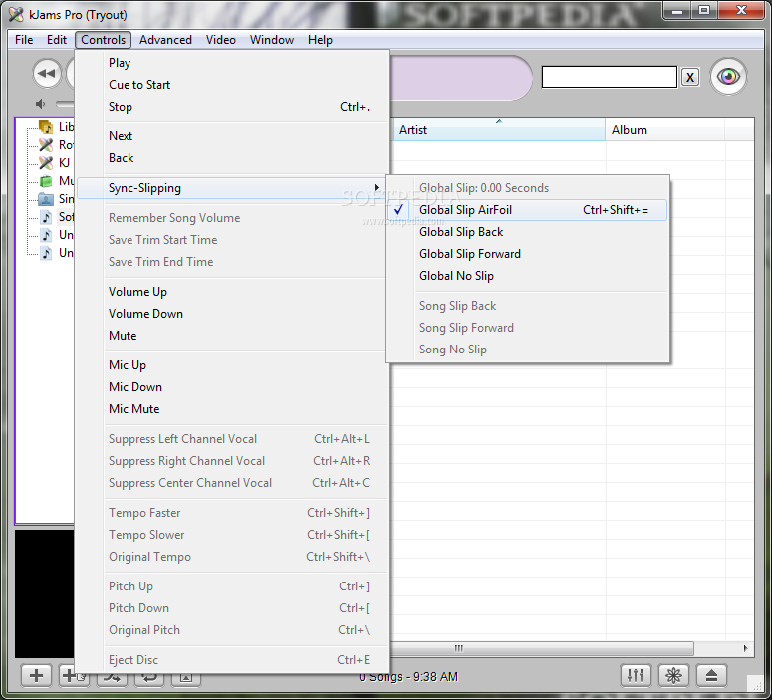Click the volume speaker icon
772x700 pixels.
point(41,104)
